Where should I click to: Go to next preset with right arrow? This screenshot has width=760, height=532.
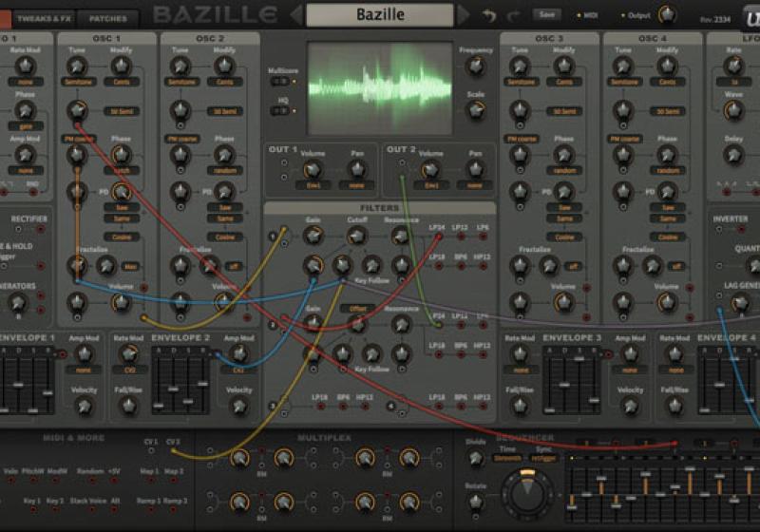(464, 14)
